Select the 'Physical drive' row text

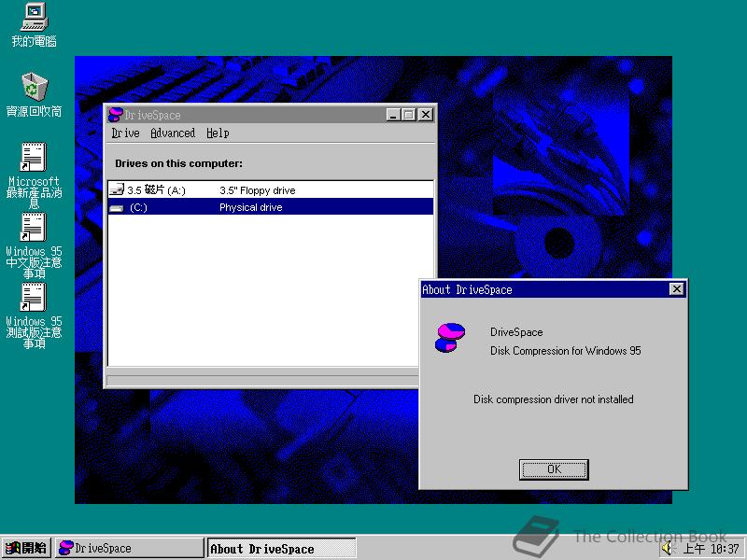(x=250, y=207)
